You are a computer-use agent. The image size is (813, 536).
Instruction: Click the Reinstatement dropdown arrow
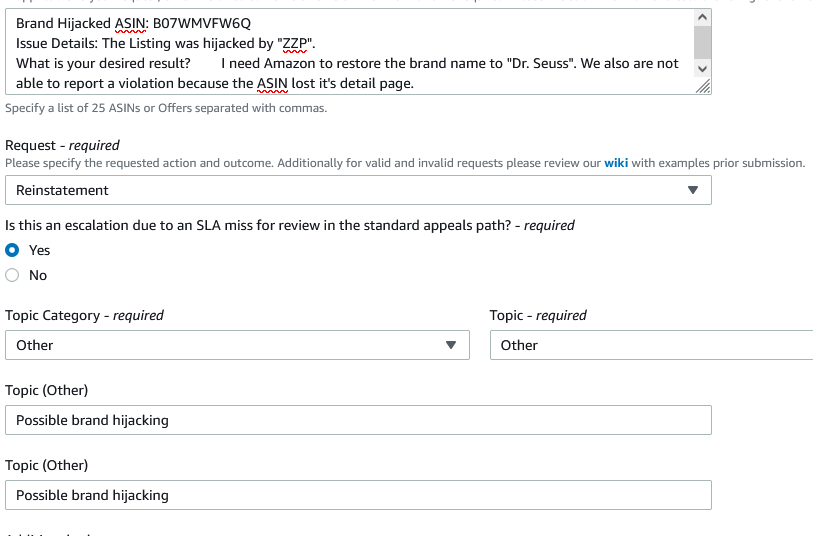coord(694,190)
